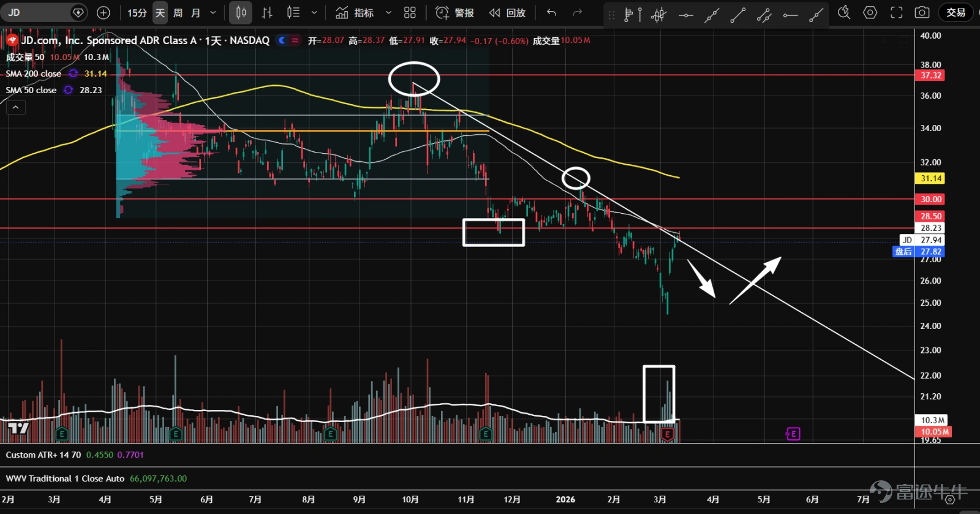Click the diamond icon inside the symbol box
The width and height of the screenshot is (980, 514).
[78, 12]
